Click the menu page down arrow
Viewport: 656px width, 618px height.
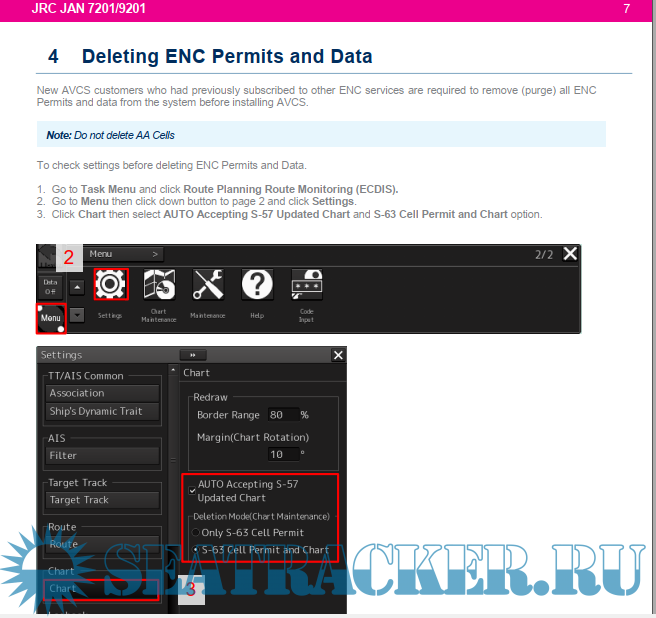pos(77,314)
